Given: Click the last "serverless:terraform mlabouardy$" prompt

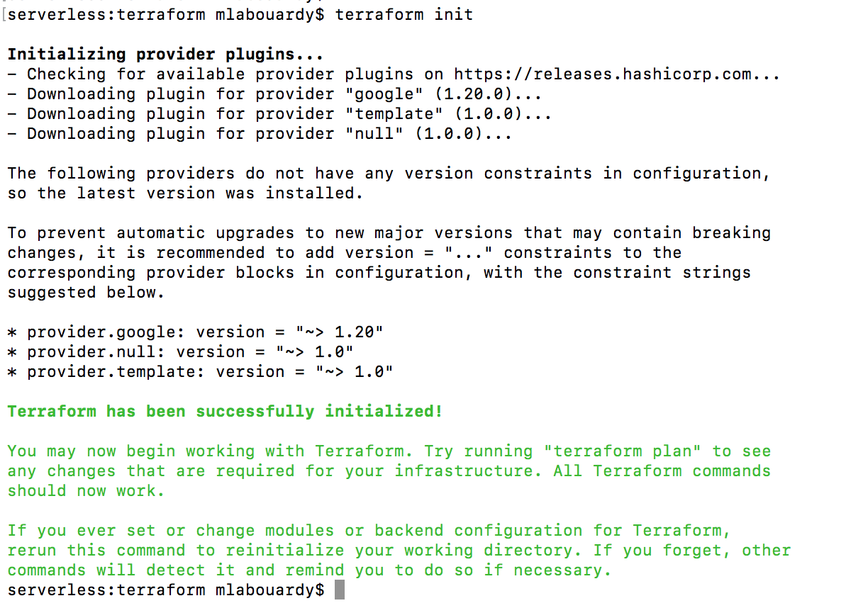Looking at the screenshot, I should tap(166, 590).
